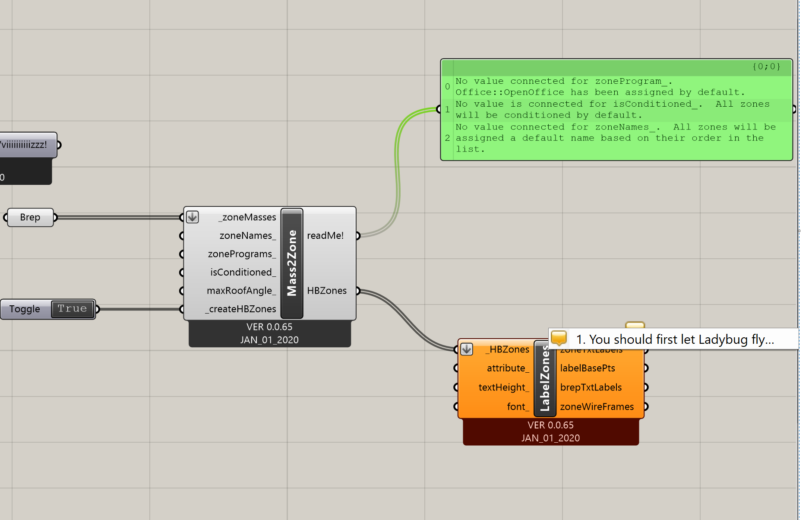Click the brepTxtLabels output
The width and height of the screenshot is (812, 520).
(591, 387)
